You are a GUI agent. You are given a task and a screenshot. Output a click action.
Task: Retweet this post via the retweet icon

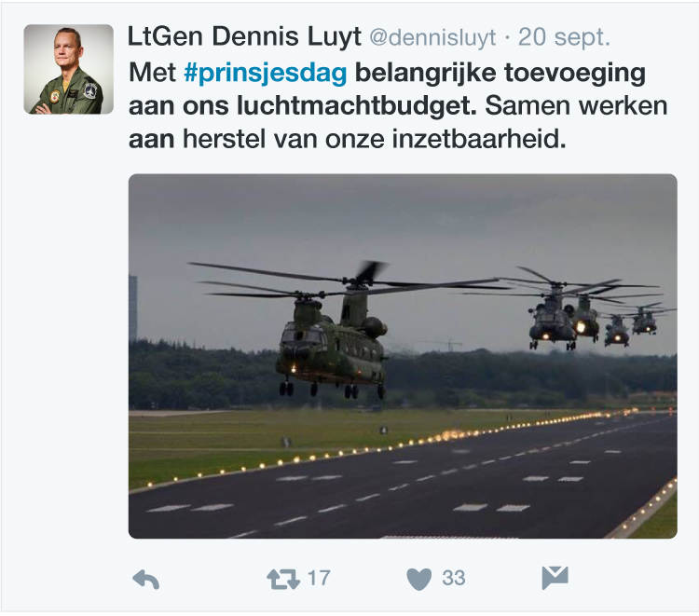coord(283,579)
